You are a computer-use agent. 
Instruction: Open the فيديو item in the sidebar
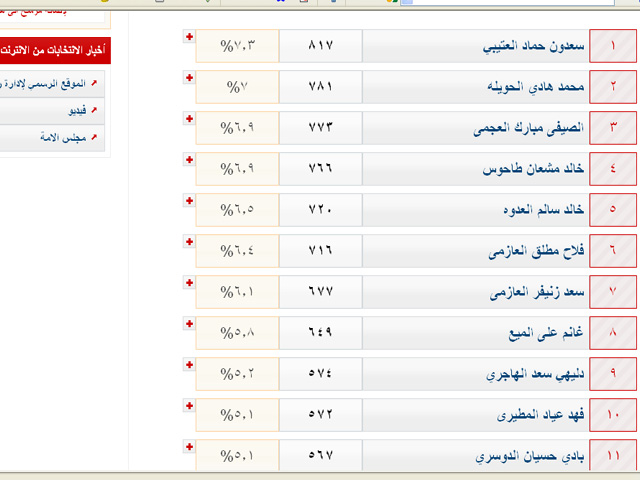click(x=50, y=109)
